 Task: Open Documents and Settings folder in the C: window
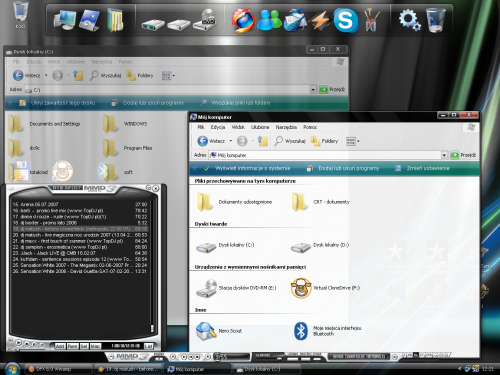(x=44, y=124)
